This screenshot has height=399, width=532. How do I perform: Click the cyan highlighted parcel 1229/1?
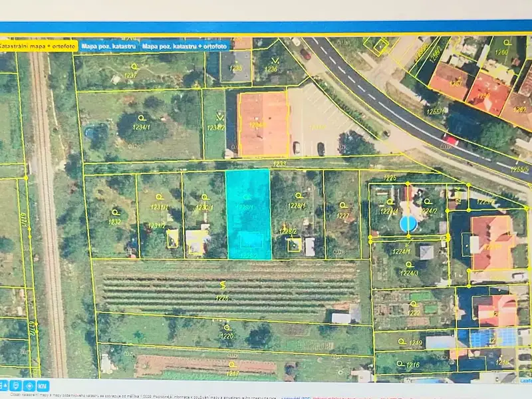click(x=248, y=213)
